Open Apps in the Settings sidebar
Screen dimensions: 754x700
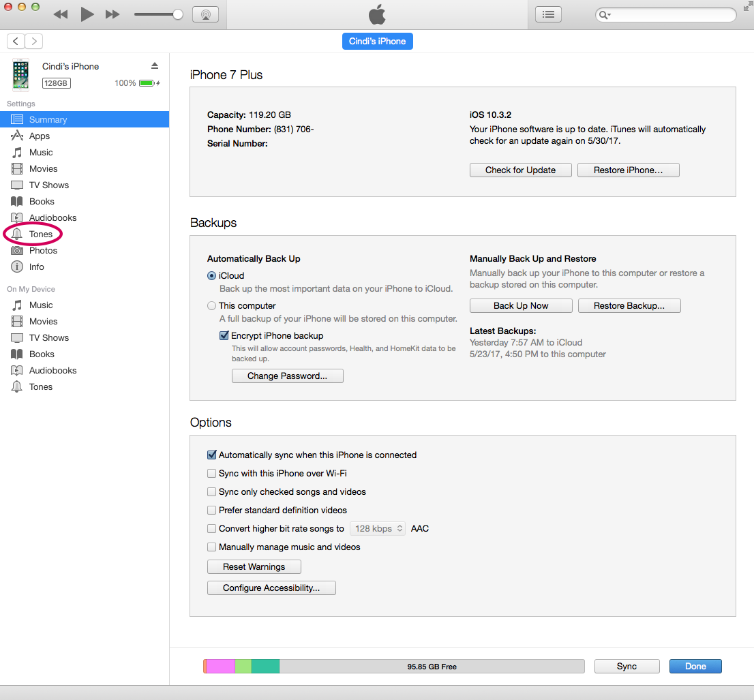tap(85, 136)
